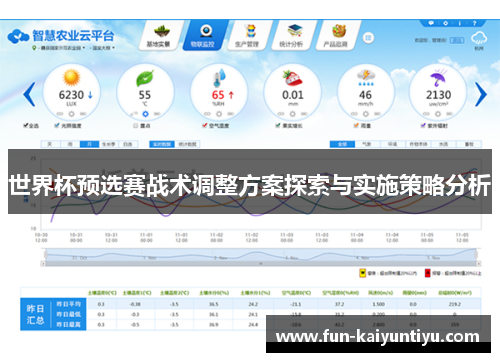
Task: Click the 昨日平均 row label
Action: pos(68,304)
